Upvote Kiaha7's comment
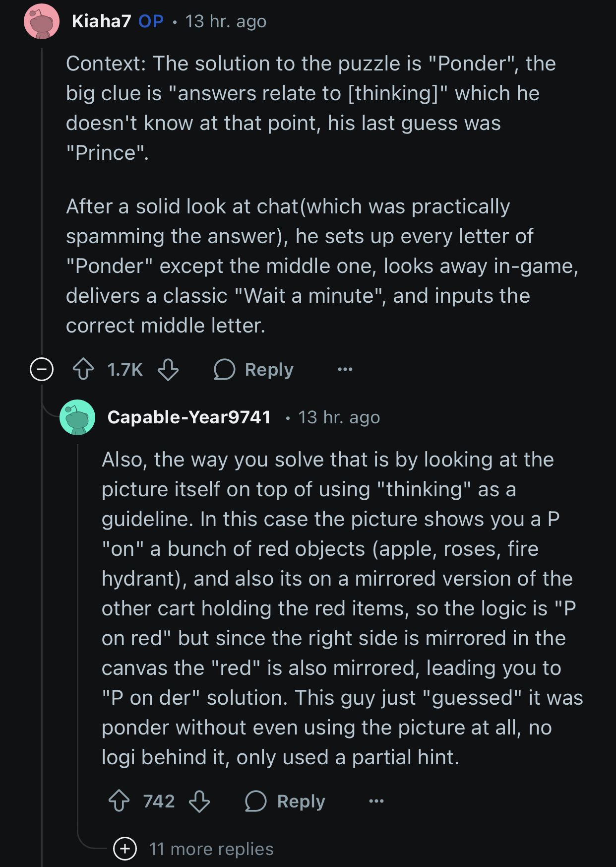 pyautogui.click(x=83, y=369)
